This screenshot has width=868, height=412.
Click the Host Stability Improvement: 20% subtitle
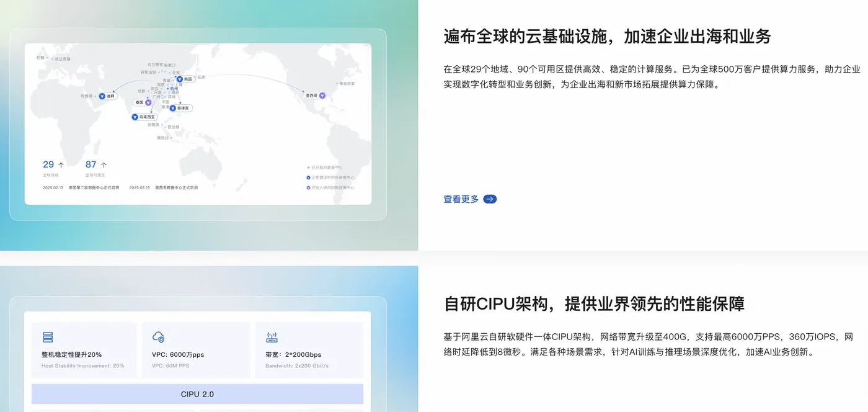click(83, 366)
